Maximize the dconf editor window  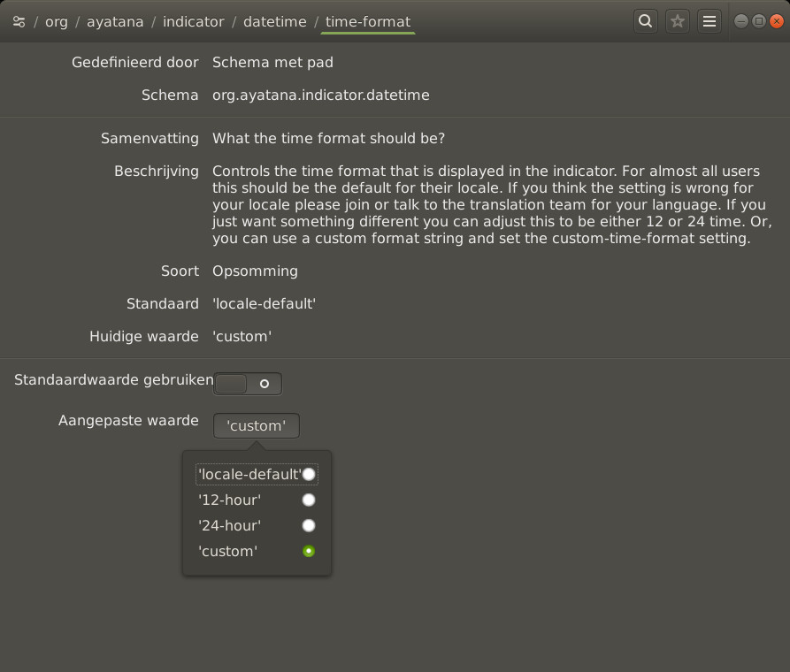(x=759, y=21)
